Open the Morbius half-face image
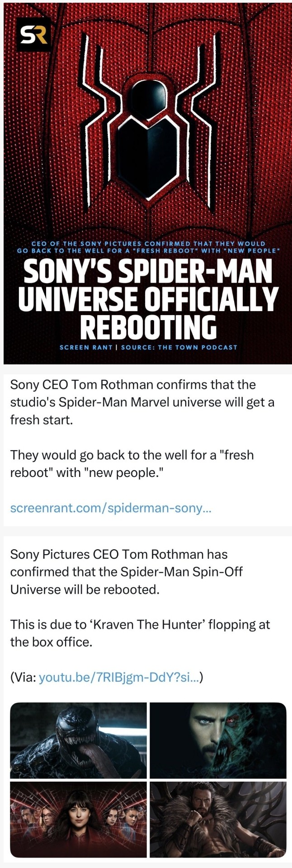The image size is (292, 868). [x=218, y=740]
